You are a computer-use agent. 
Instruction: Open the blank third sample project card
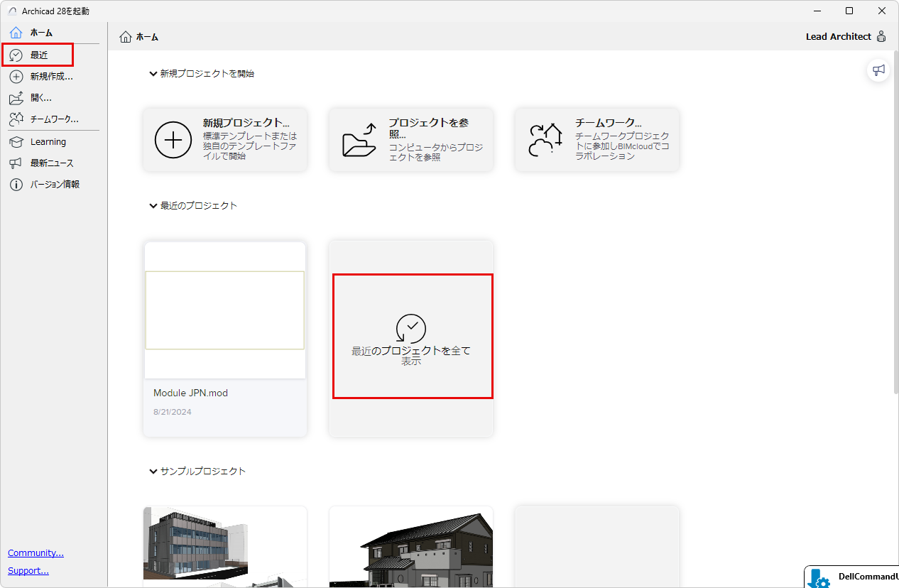click(597, 547)
